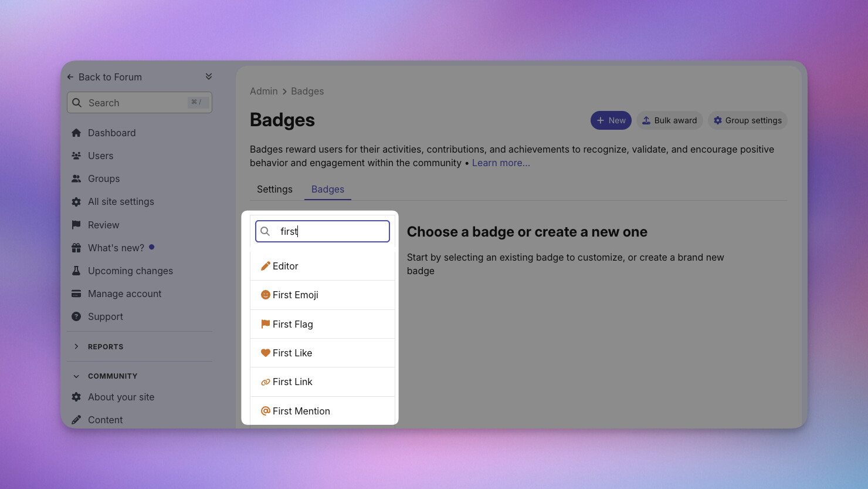Open the Dashboard menu item label
This screenshot has height=489, width=868.
tap(112, 133)
